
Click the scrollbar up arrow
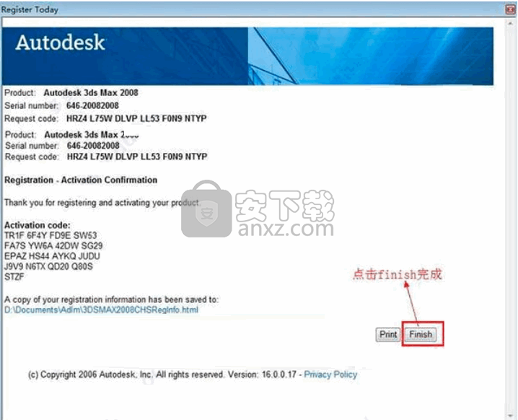pos(512,23)
